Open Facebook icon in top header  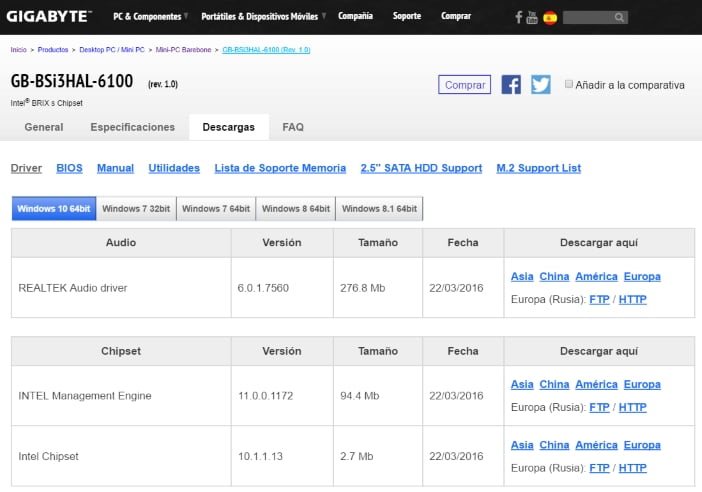pyautogui.click(x=518, y=17)
